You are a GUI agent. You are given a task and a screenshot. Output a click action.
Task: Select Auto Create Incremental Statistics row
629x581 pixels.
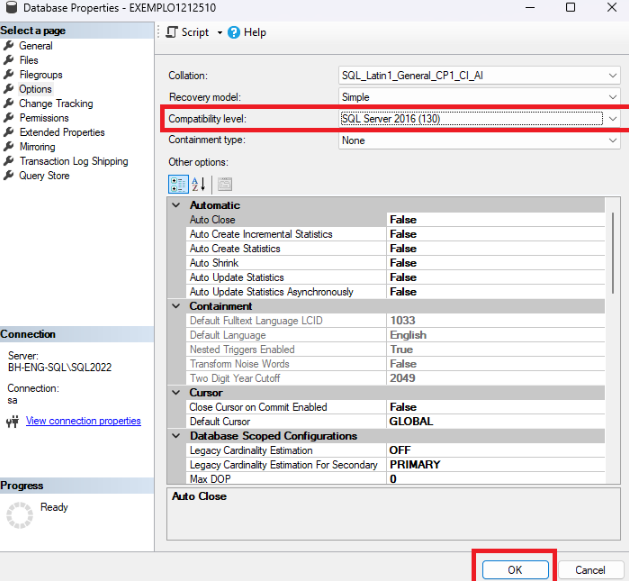395,234
